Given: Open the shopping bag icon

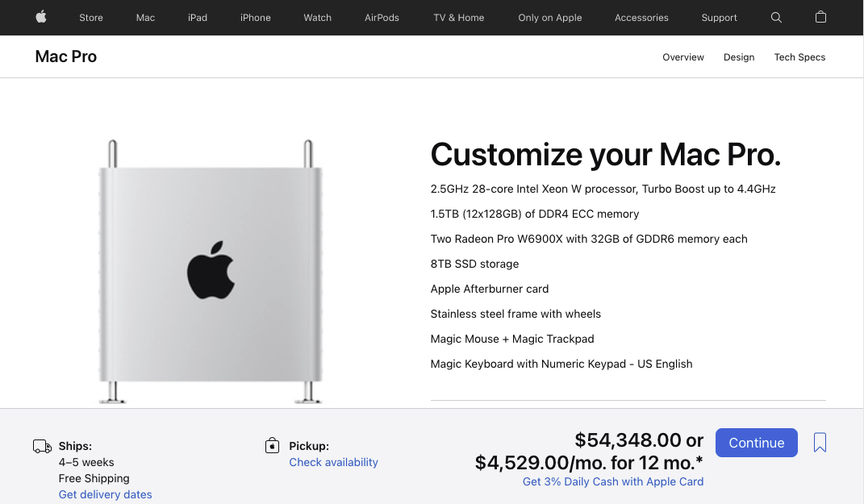Looking at the screenshot, I should pyautogui.click(x=820, y=17).
